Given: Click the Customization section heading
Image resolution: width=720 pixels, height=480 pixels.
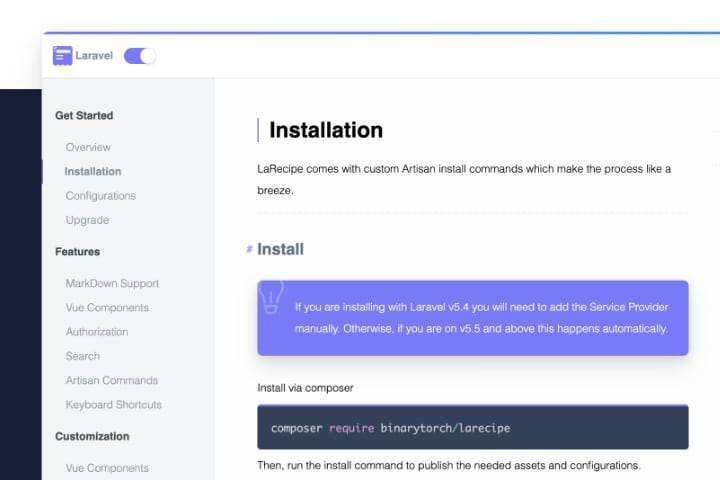Looking at the screenshot, I should (x=92, y=436).
